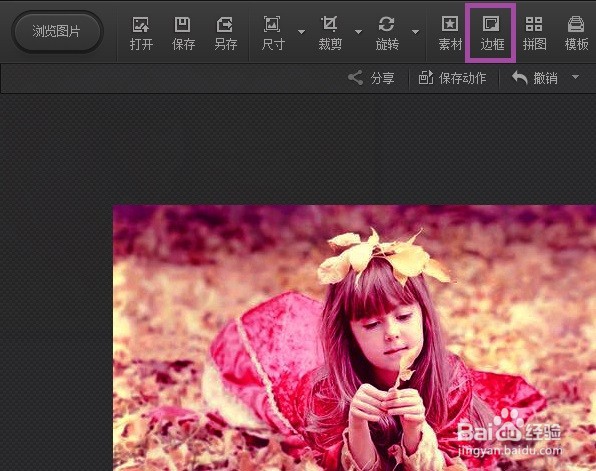This screenshot has height=471, width=596.
Task: Open the 素材 materials panel
Action: [450, 33]
